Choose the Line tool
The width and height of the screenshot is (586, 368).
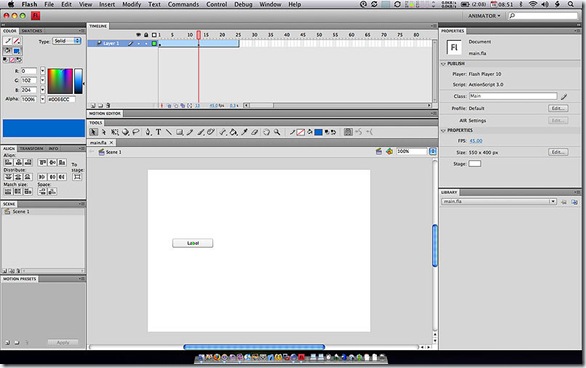[169, 132]
